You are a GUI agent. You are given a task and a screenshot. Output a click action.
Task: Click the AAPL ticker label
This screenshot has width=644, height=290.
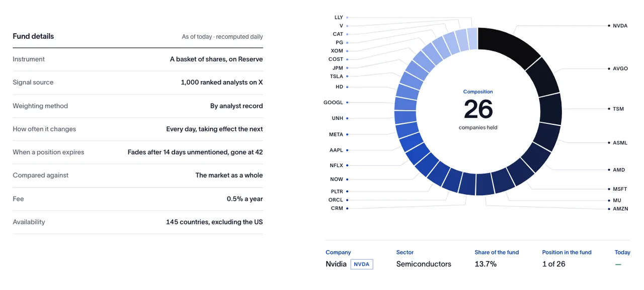[336, 150]
